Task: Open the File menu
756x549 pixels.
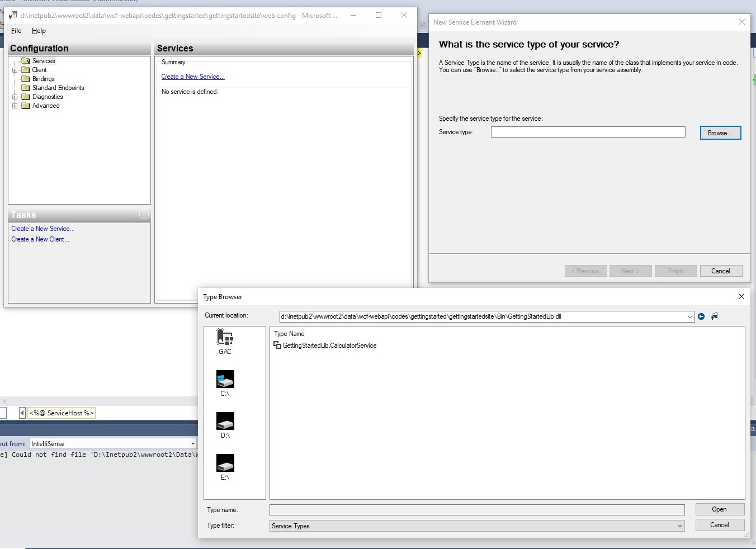Action: click(x=16, y=31)
